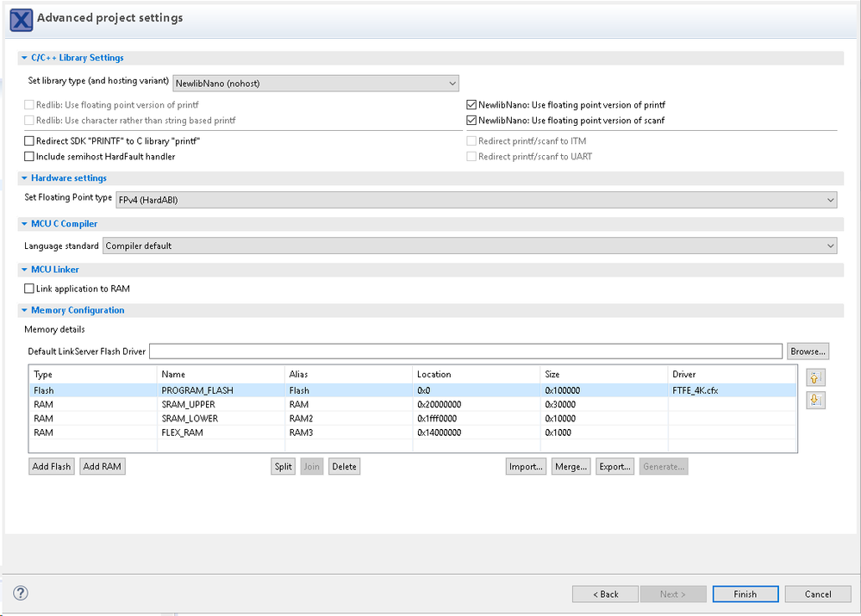The image size is (861, 616).
Task: Click the Default LinkServer Flash Driver field
Action: [465, 352]
